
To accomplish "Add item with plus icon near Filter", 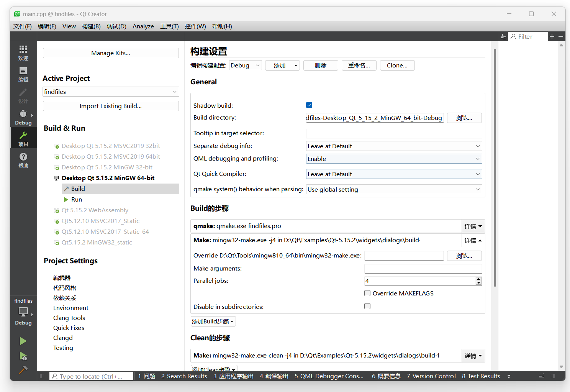I will point(552,36).
